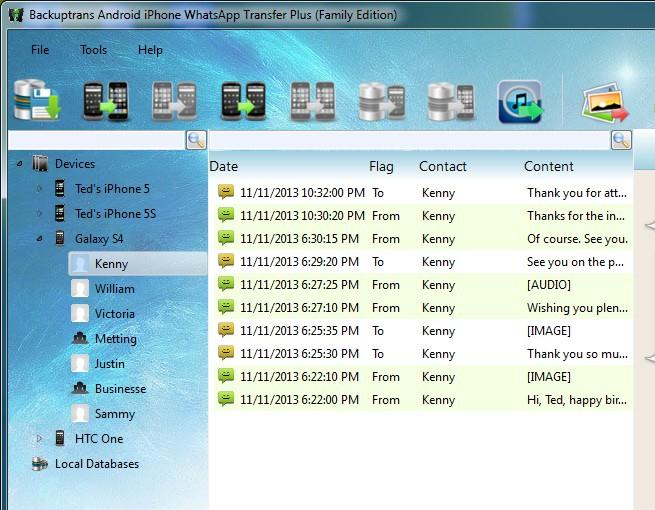This screenshot has height=510, width=655.
Task: Click the active Android to iPhone transfer icon
Action: (106, 101)
